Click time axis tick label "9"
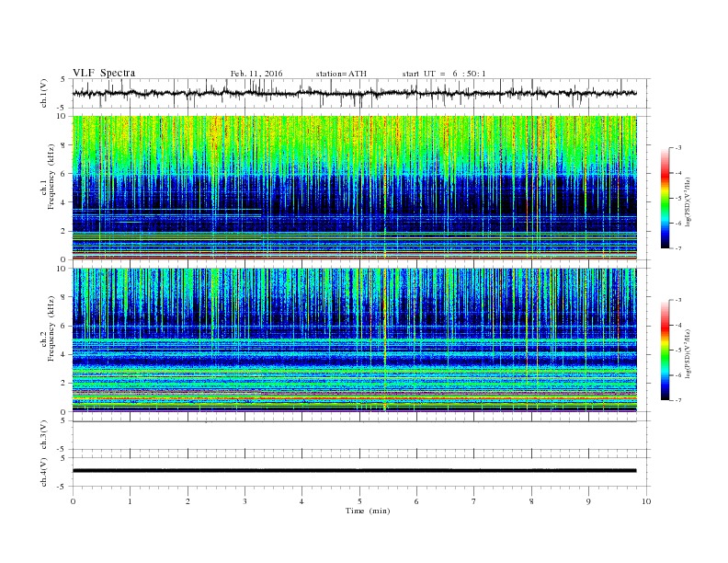 point(588,501)
